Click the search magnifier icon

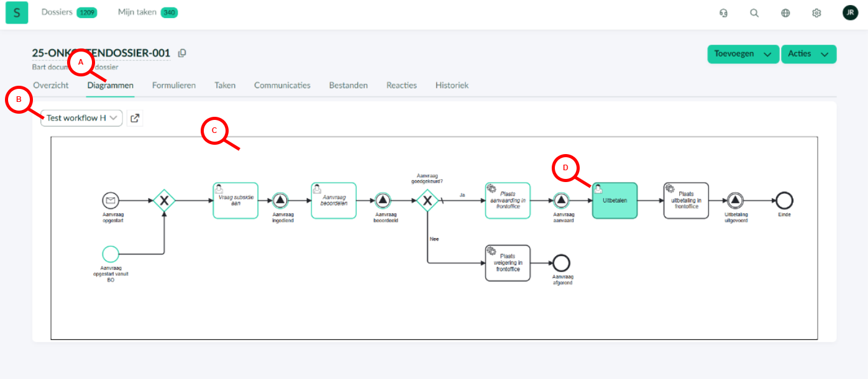pos(754,13)
